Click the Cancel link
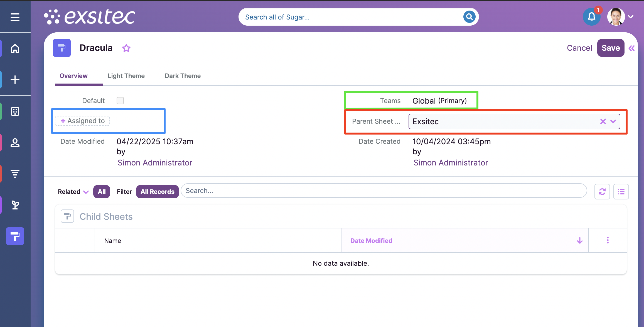 (x=579, y=48)
